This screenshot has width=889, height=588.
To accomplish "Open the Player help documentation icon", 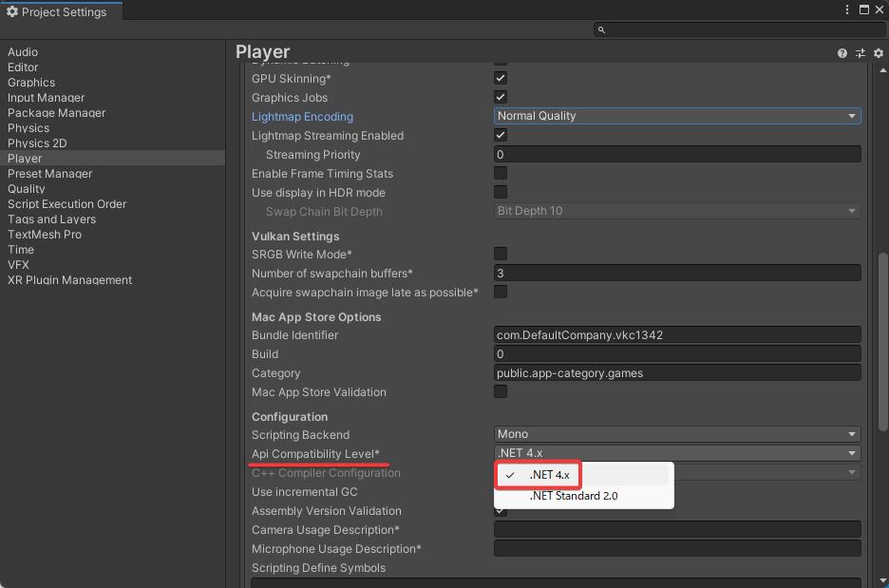I will (x=842, y=53).
